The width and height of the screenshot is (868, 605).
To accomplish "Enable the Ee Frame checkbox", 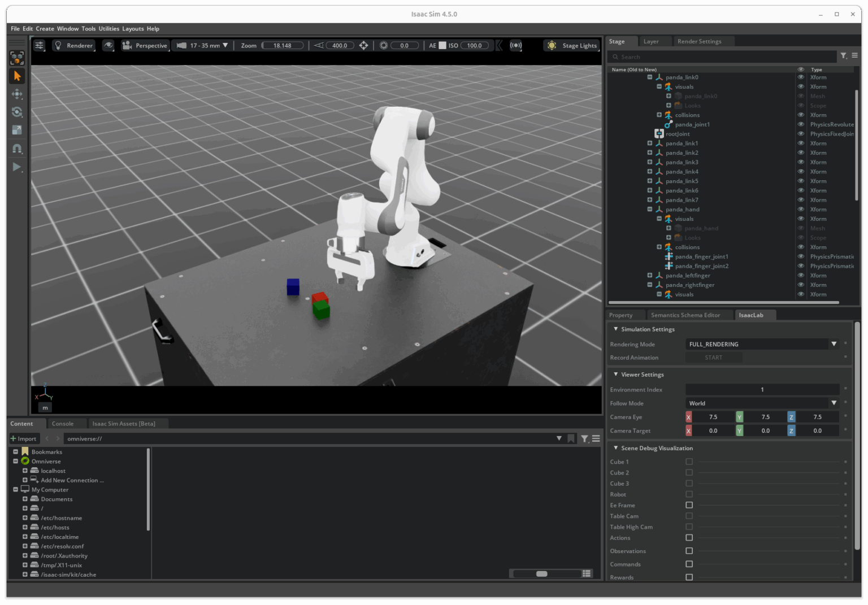I will (689, 505).
